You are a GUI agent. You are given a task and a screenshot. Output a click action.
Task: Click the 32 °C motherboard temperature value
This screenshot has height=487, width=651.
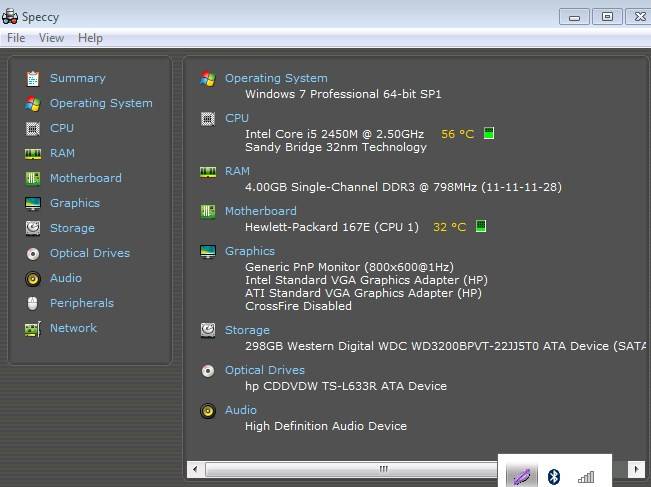(x=450, y=227)
